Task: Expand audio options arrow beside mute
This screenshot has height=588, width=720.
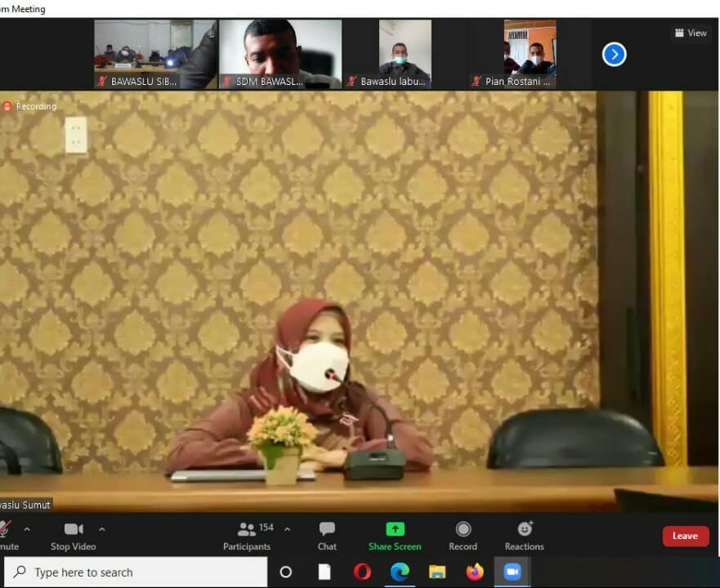Action: [x=27, y=529]
